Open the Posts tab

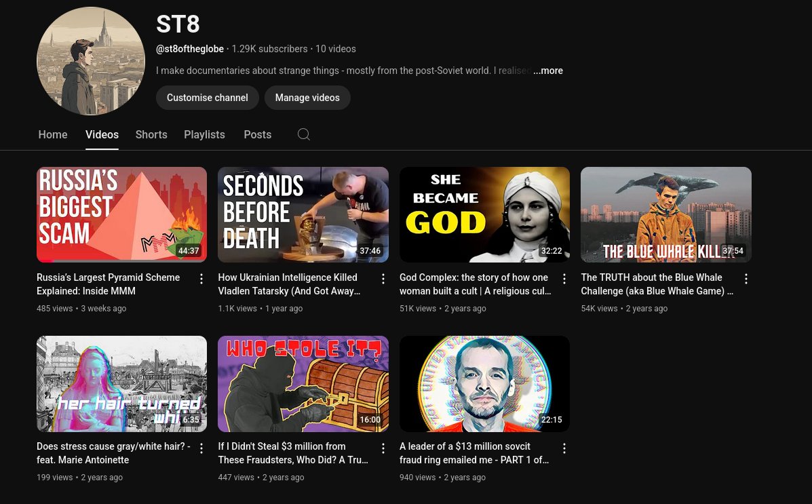pyautogui.click(x=257, y=135)
